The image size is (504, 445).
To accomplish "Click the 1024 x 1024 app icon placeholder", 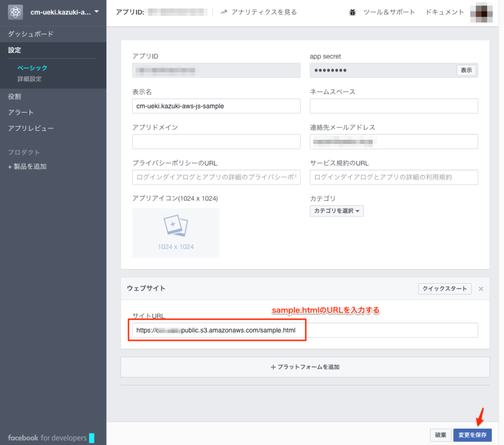I will point(175,233).
